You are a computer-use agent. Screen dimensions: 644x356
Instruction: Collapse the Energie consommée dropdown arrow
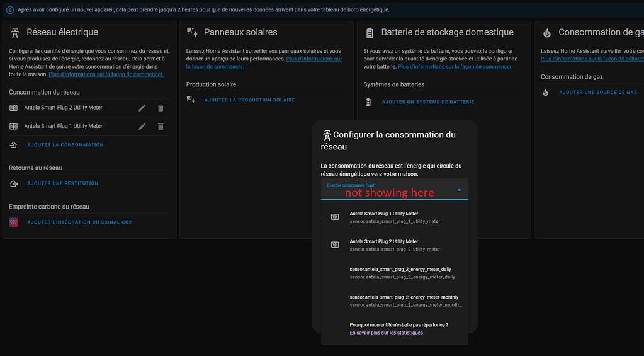459,190
